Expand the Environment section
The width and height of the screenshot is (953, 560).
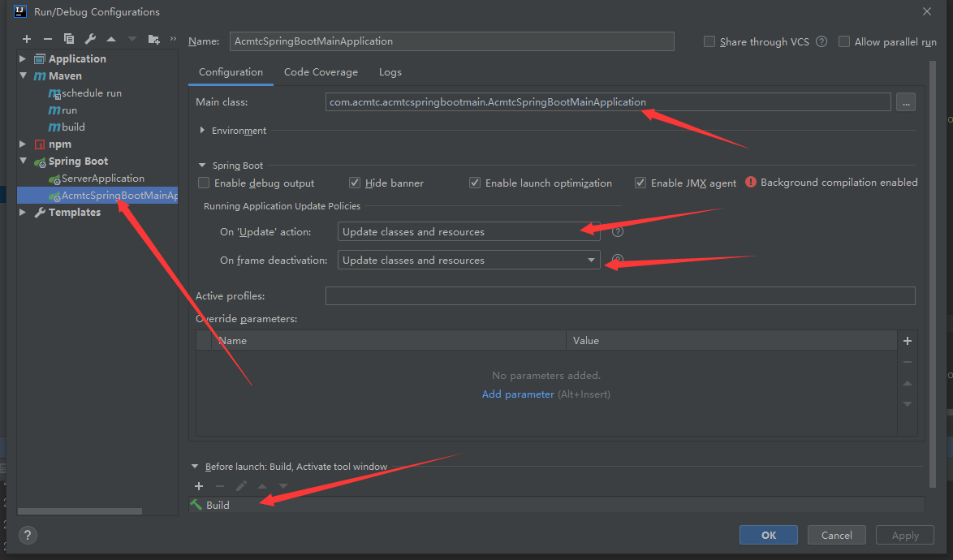[202, 131]
